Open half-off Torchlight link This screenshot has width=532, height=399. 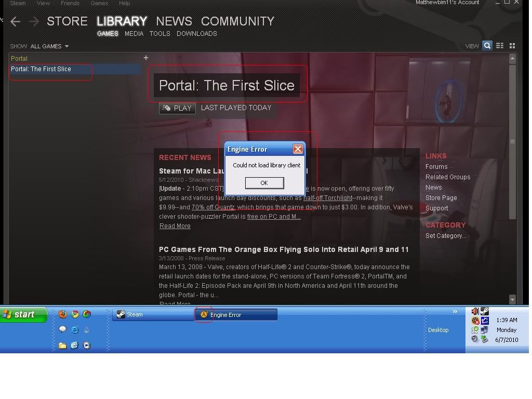[x=328, y=198]
